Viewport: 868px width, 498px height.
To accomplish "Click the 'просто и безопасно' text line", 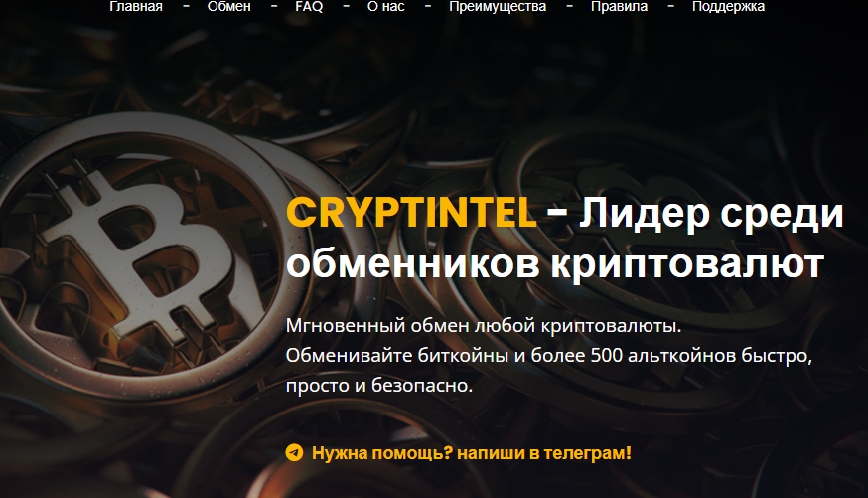I will (x=379, y=385).
